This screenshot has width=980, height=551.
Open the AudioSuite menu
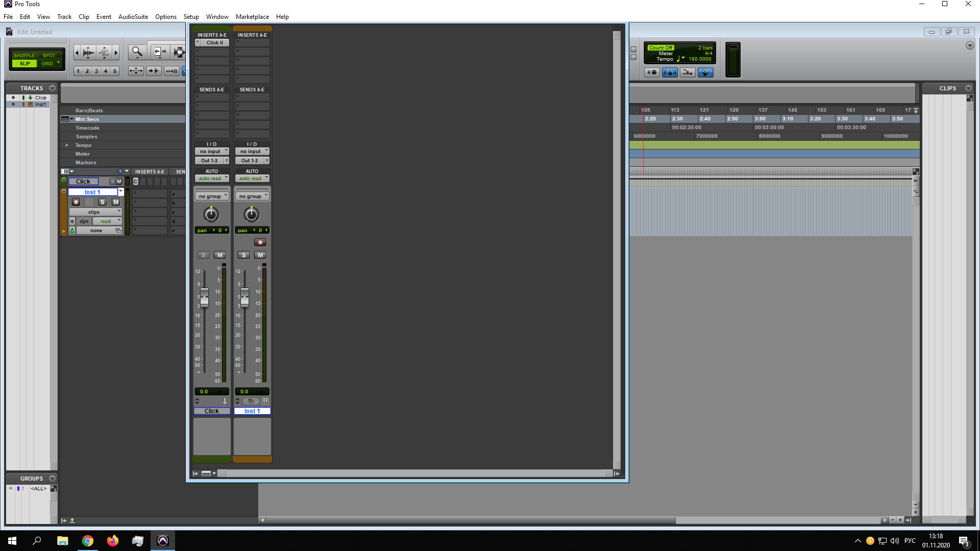[133, 17]
